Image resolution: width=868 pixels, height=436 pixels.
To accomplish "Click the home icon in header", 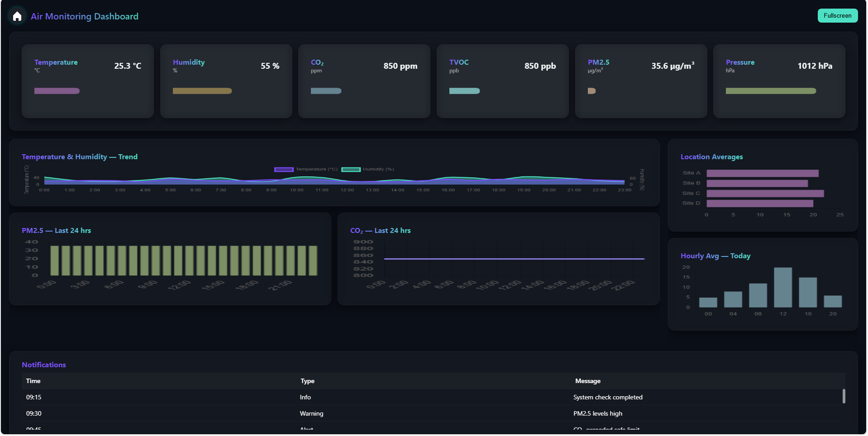I will [17, 17].
